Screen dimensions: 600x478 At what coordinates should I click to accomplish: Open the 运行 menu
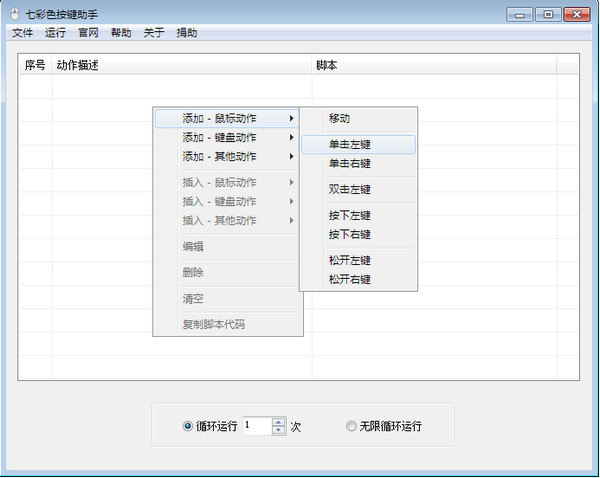pos(55,33)
